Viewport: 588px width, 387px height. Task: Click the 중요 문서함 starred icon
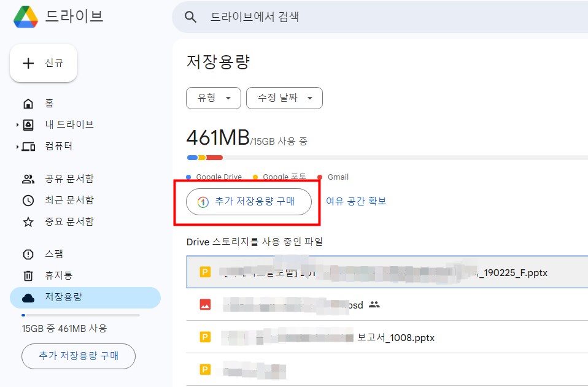coord(28,221)
